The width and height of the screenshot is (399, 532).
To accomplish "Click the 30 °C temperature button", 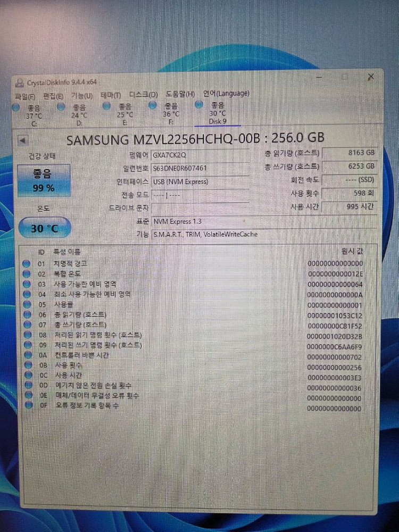I will 45,228.
